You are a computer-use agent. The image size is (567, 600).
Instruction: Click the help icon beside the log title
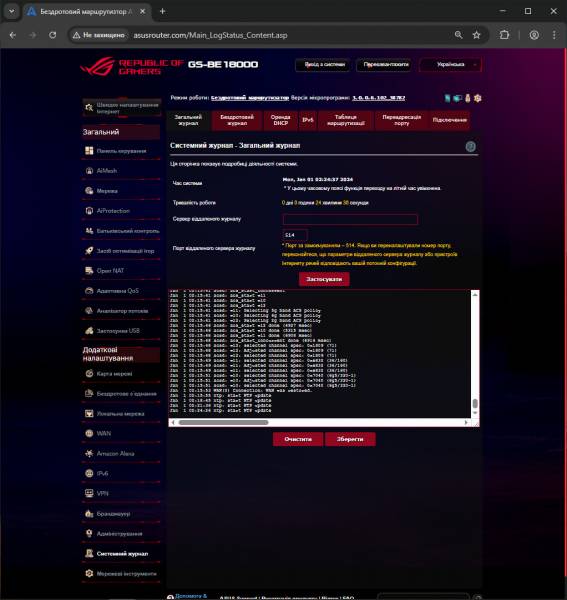click(x=471, y=146)
